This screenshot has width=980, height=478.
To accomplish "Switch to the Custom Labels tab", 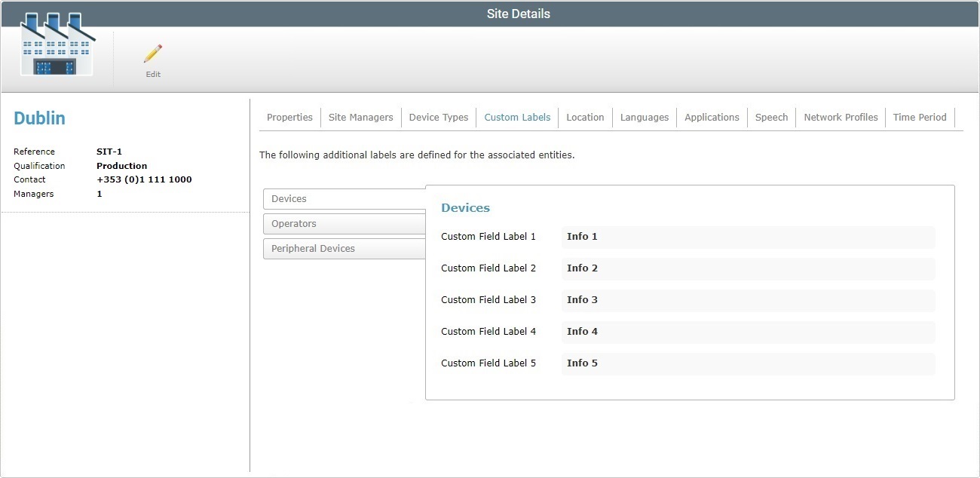I will pyautogui.click(x=517, y=117).
